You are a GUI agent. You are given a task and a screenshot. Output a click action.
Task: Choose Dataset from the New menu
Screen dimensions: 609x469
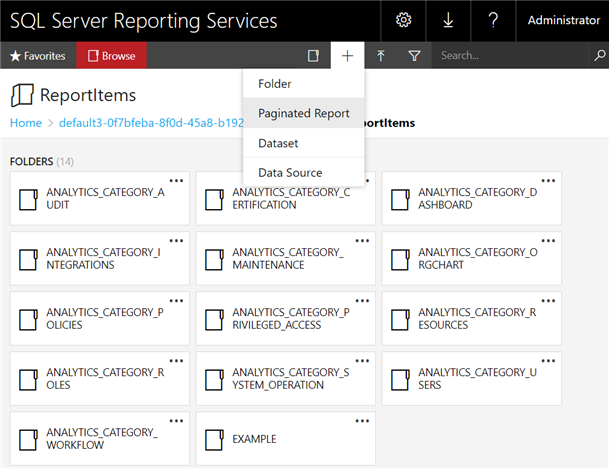click(303, 143)
